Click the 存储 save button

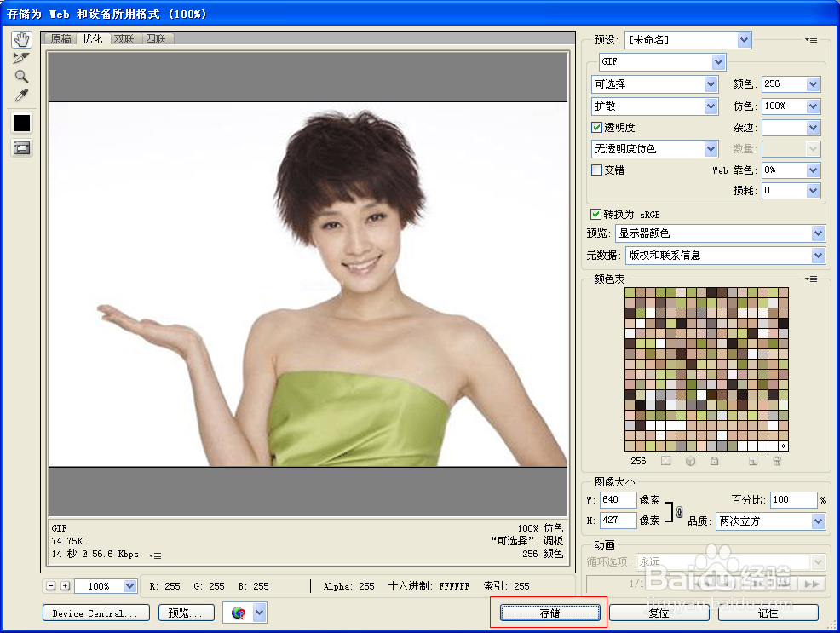pos(550,613)
